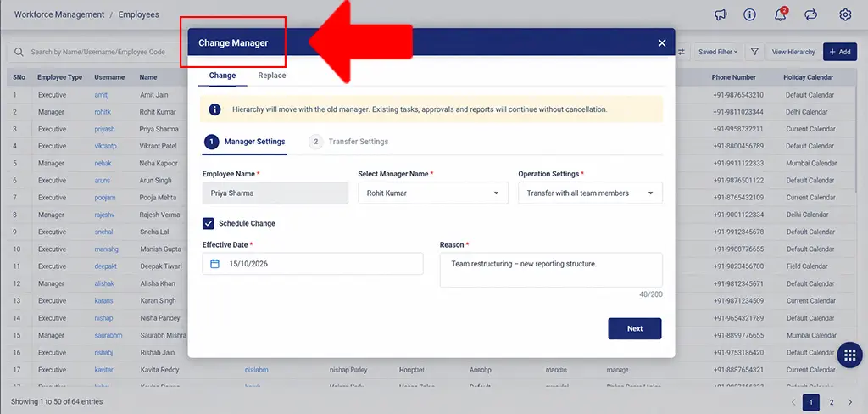Screen dimensions: 868x414
Task: Click the Employee Name field Priya Sharma
Action: [x=275, y=193]
